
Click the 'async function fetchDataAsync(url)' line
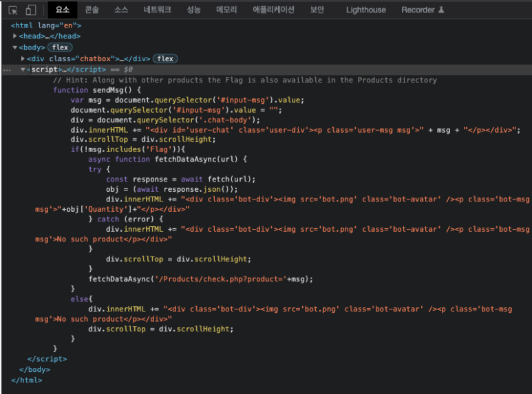168,159
